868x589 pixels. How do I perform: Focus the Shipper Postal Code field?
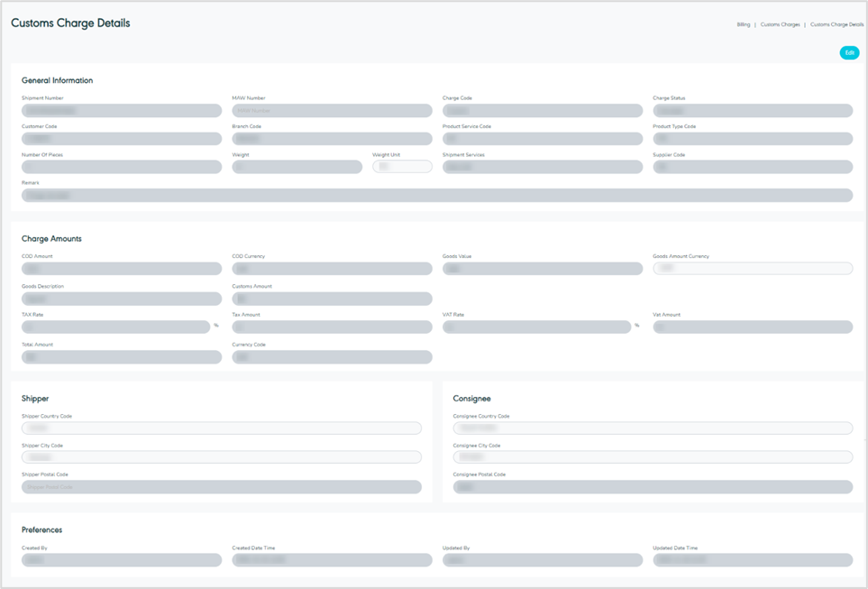221,487
